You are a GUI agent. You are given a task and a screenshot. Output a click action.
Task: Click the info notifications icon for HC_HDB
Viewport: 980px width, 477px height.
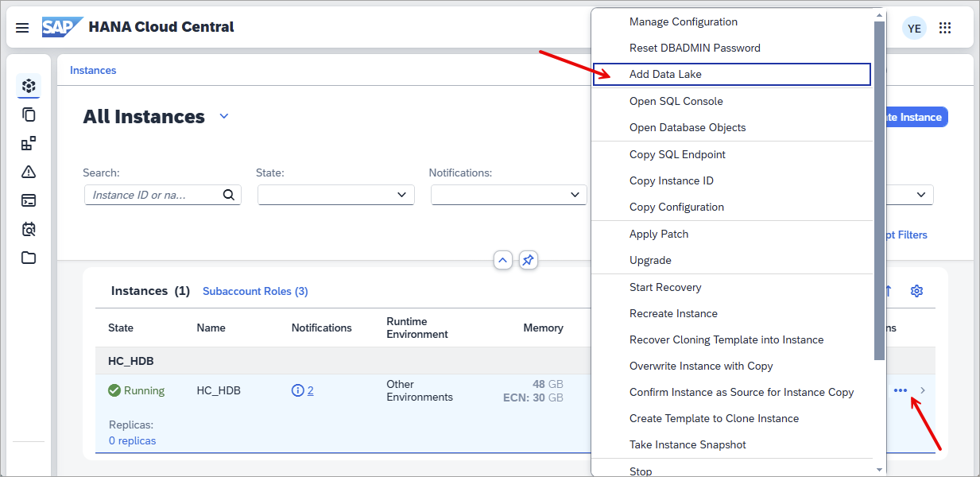pyautogui.click(x=298, y=390)
